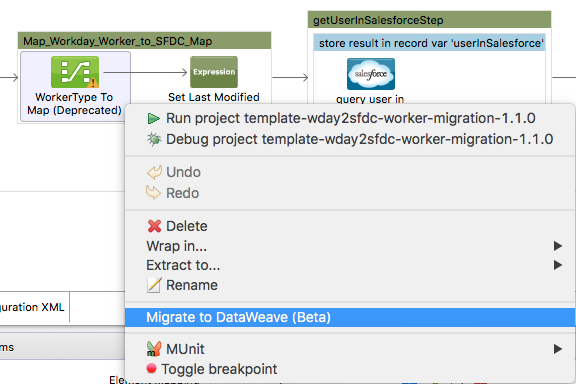Image resolution: width=576 pixels, height=384 pixels.
Task: Click the store result in record var label
Action: (x=430, y=43)
